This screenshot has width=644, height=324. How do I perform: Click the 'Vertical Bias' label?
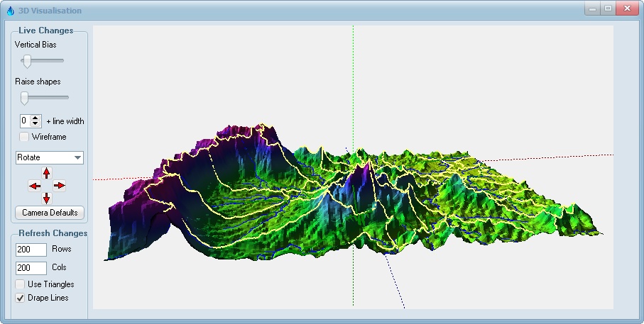point(36,45)
